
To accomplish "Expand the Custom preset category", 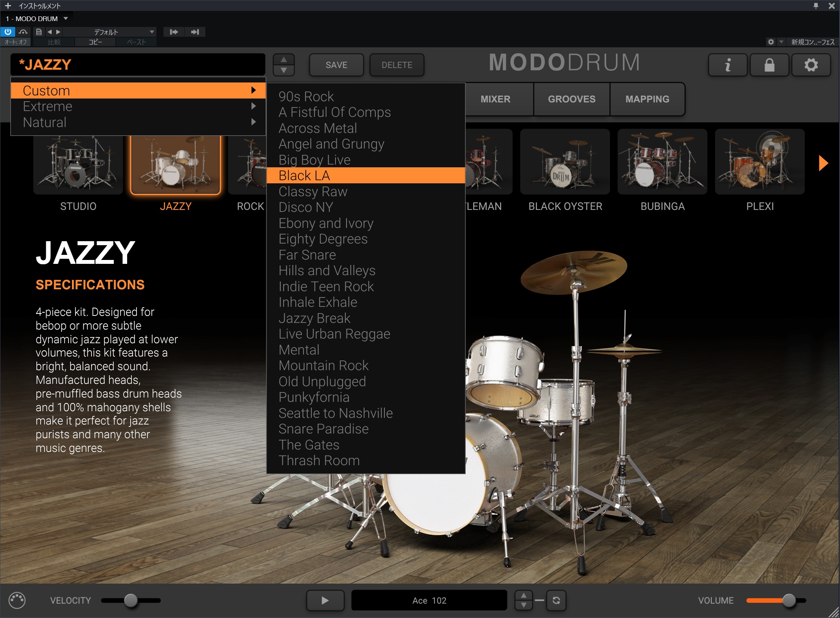I will 138,90.
